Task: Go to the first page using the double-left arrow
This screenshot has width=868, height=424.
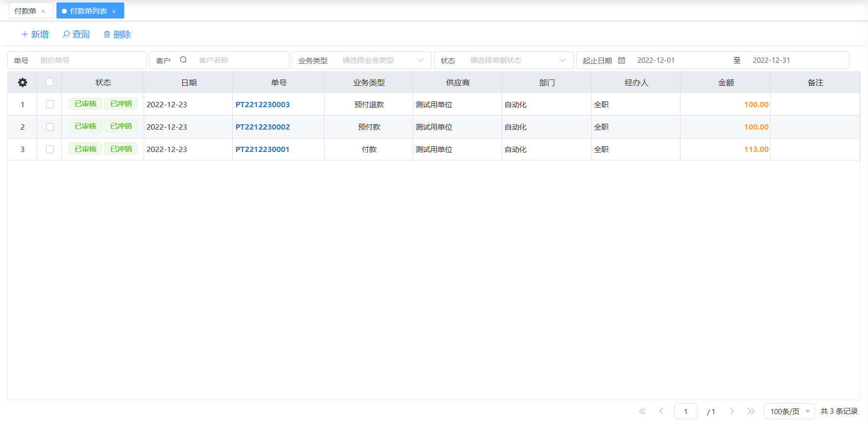Action: (642, 411)
